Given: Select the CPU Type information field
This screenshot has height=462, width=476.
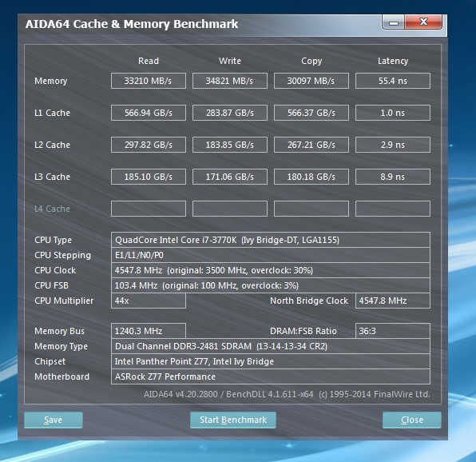Looking at the screenshot, I should click(x=271, y=240).
